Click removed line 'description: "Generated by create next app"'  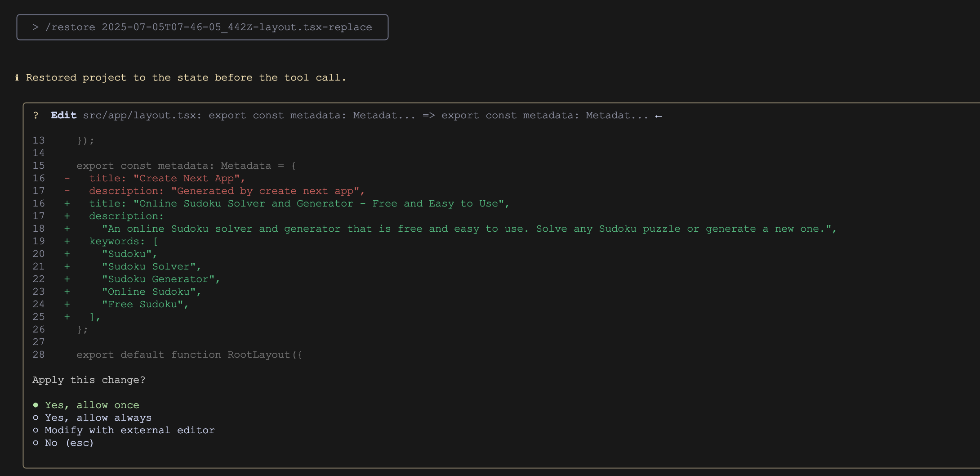tap(227, 191)
